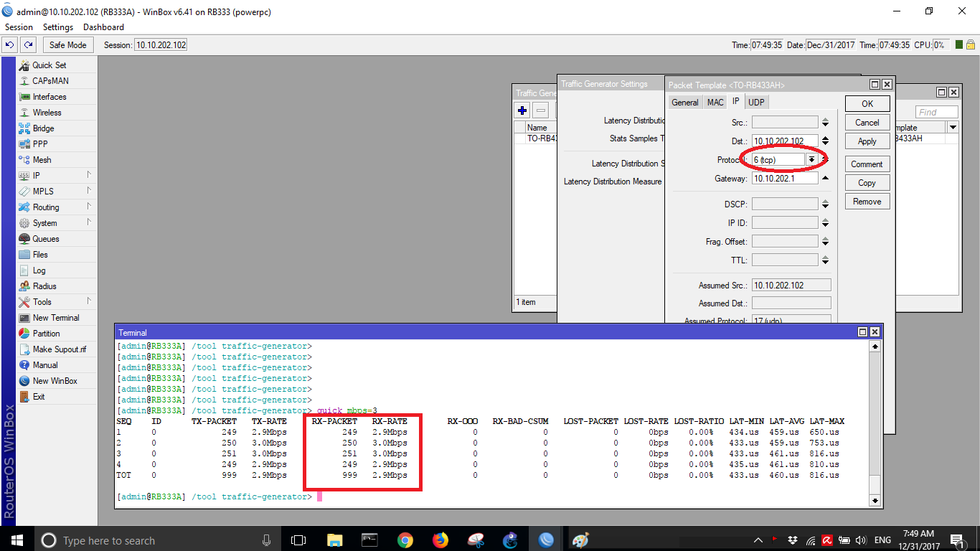
Task: Open the Wireless menu item
Action: click(x=47, y=113)
